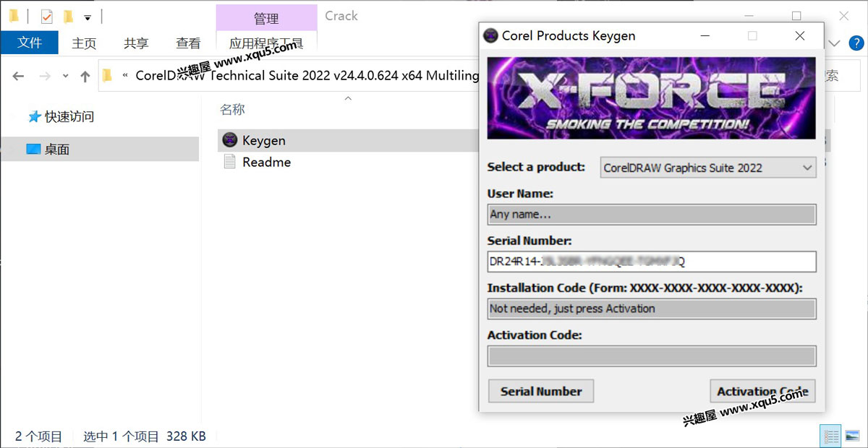Switch to details view in the status bar
Screen dimensions: 868x448
tap(831, 436)
